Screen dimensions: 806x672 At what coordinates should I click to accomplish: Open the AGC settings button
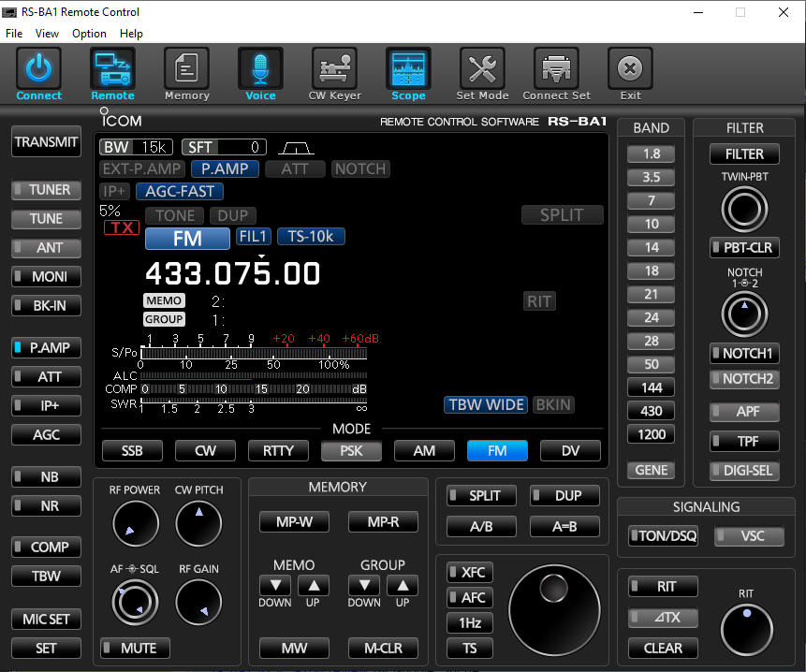pyautogui.click(x=46, y=435)
